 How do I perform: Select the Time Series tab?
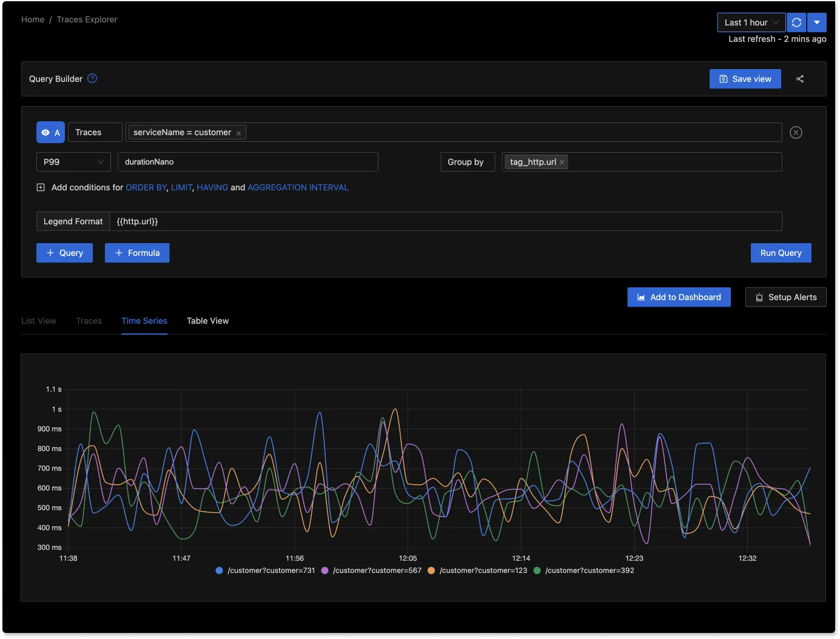pos(144,321)
